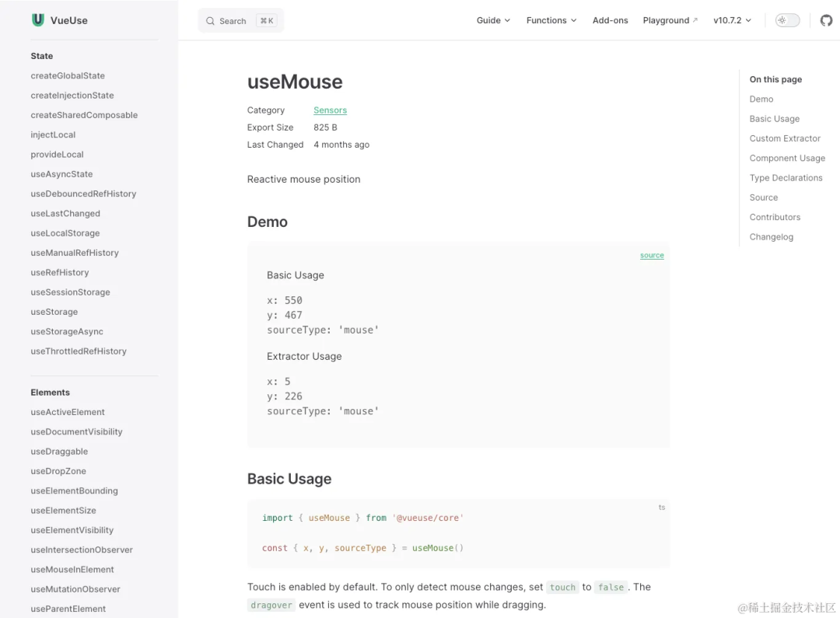Image resolution: width=840 pixels, height=618 pixels.
Task: Expand the Guide dropdown menu
Action: pos(493,20)
